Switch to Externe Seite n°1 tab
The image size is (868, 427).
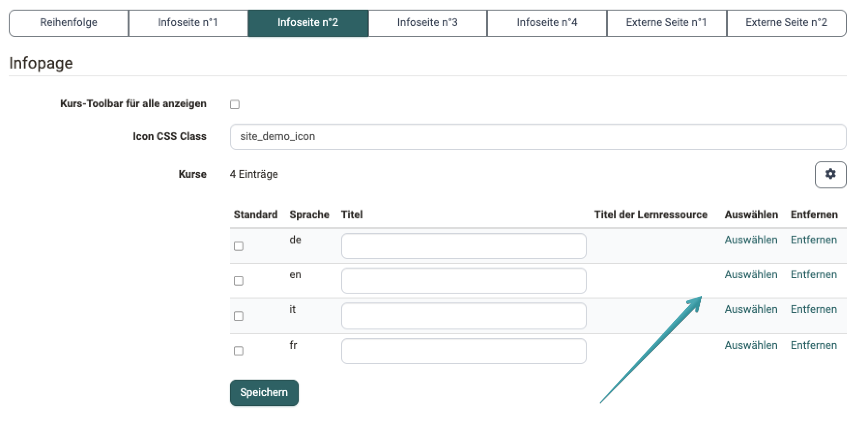pyautogui.click(x=666, y=23)
